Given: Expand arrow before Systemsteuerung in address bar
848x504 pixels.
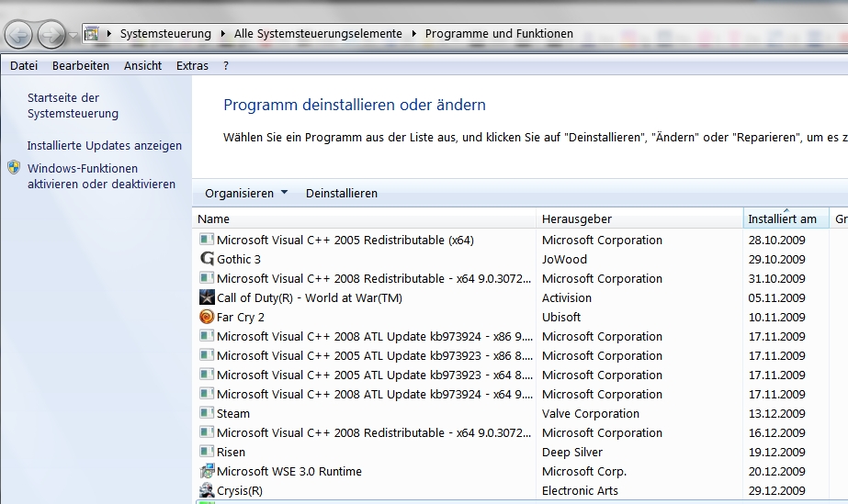Looking at the screenshot, I should point(108,33).
